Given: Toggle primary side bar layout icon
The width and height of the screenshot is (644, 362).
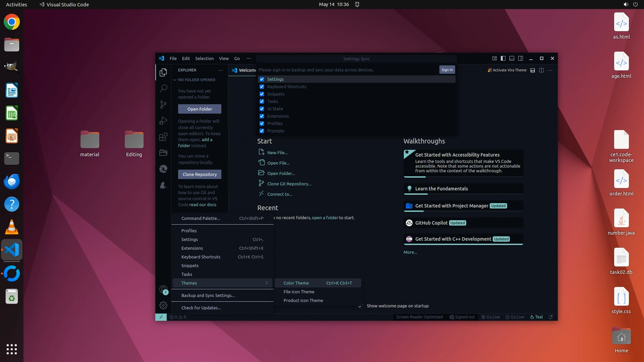Looking at the screenshot, I should tap(503, 58).
